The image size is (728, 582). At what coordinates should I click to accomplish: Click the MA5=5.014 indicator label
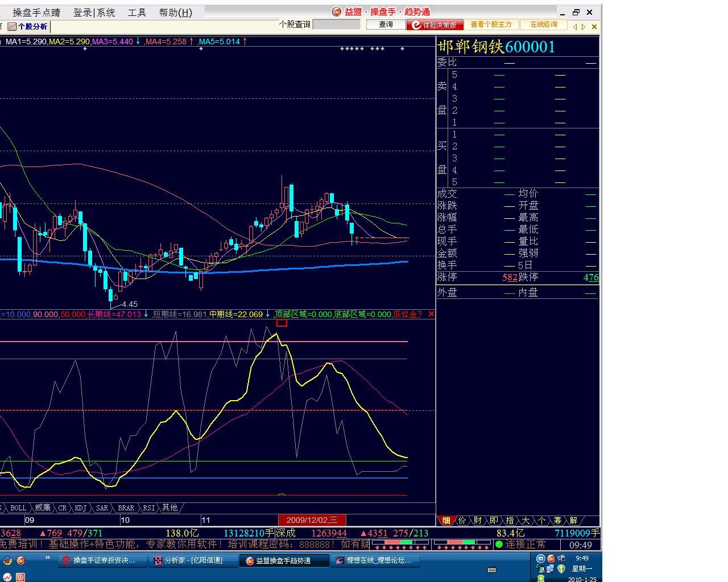[220, 41]
